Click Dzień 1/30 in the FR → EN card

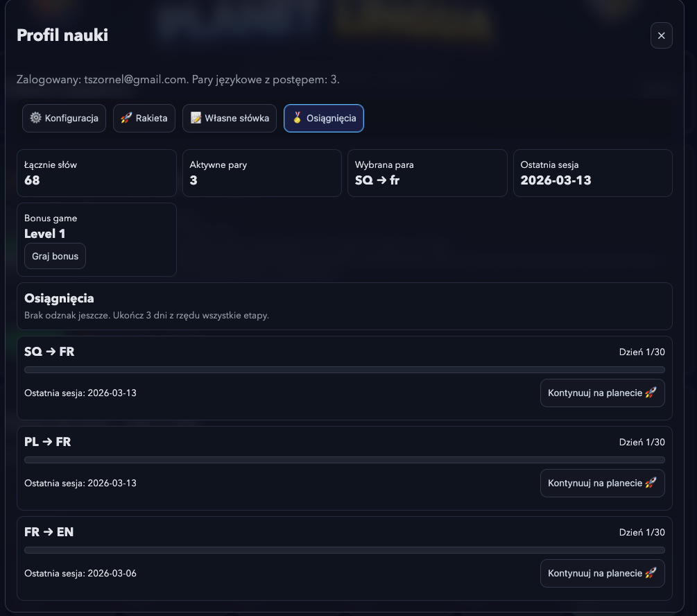click(x=642, y=532)
